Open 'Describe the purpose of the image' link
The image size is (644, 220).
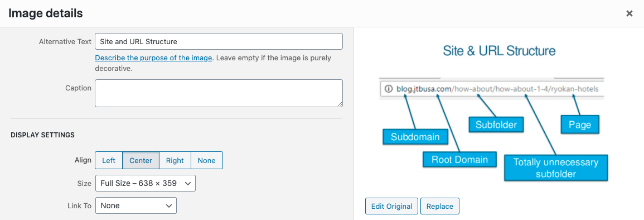(153, 58)
